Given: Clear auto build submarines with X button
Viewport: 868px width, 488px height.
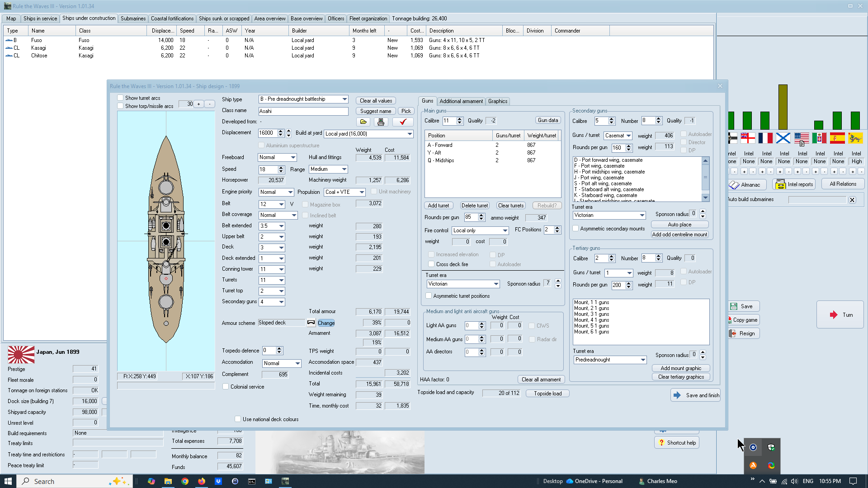Looking at the screenshot, I should pos(852,200).
